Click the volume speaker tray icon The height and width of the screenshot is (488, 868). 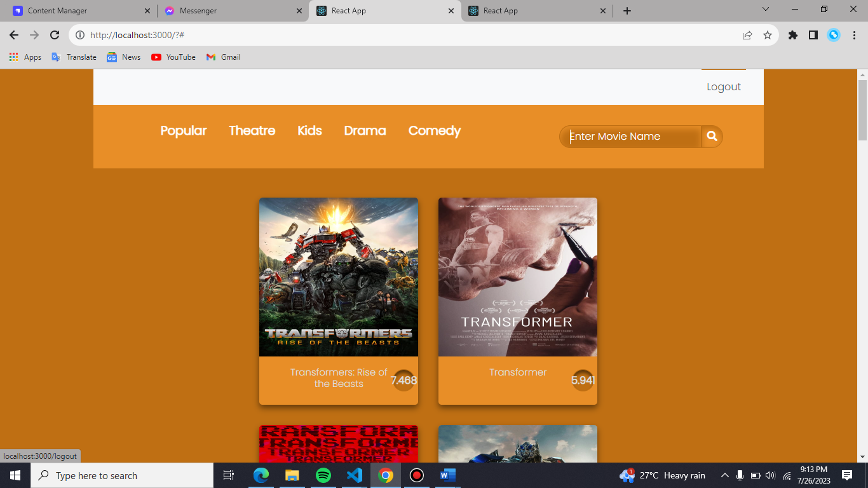click(770, 475)
